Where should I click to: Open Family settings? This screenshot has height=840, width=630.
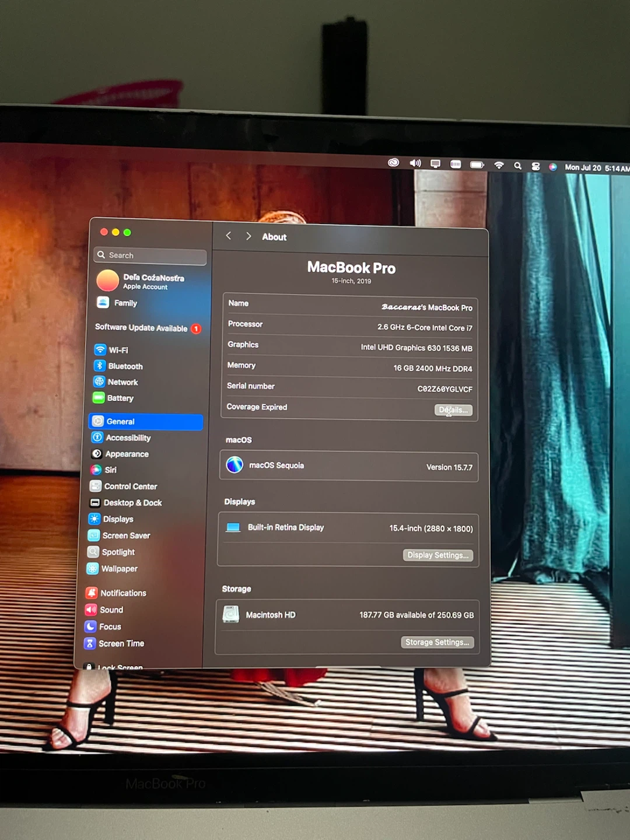point(117,303)
